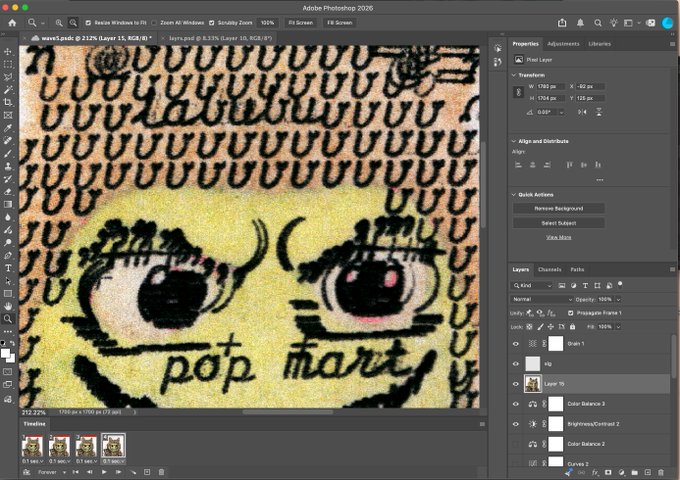Collapse Align and Distribute section

pyautogui.click(x=514, y=141)
